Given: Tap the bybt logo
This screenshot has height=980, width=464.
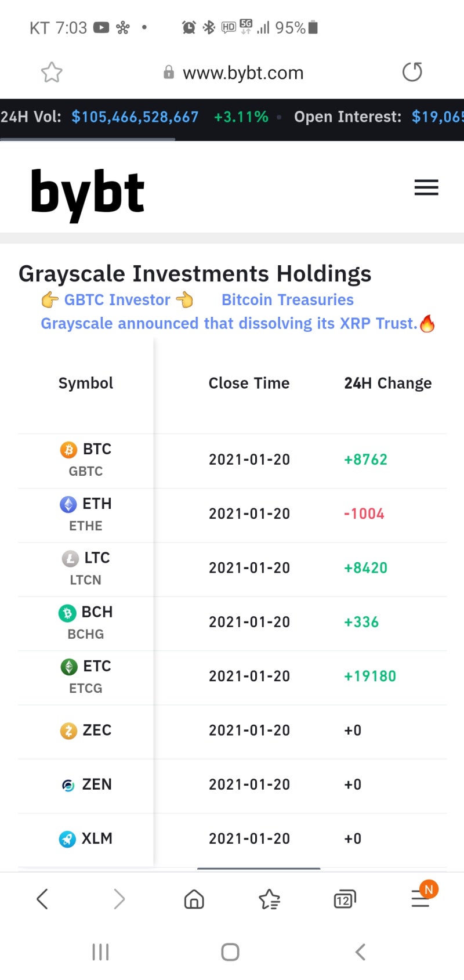Looking at the screenshot, I should coord(87,193).
